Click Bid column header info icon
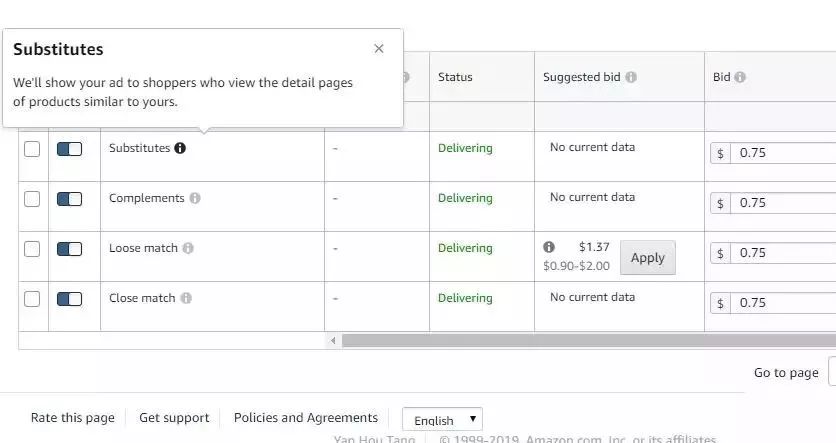The width and height of the screenshot is (836, 443). [x=741, y=77]
